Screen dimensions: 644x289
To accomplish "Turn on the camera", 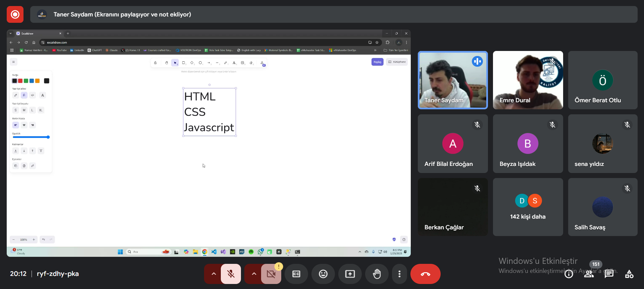I will point(271,274).
